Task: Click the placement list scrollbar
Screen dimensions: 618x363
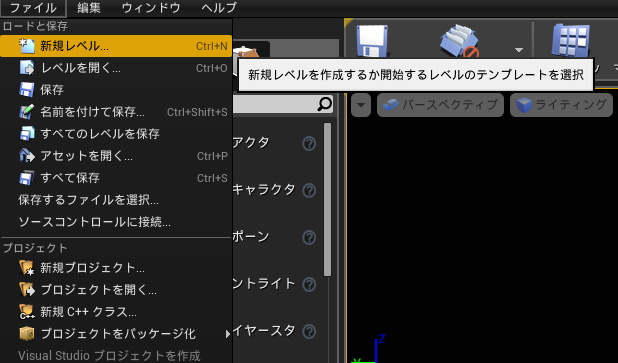Action: tap(327, 199)
